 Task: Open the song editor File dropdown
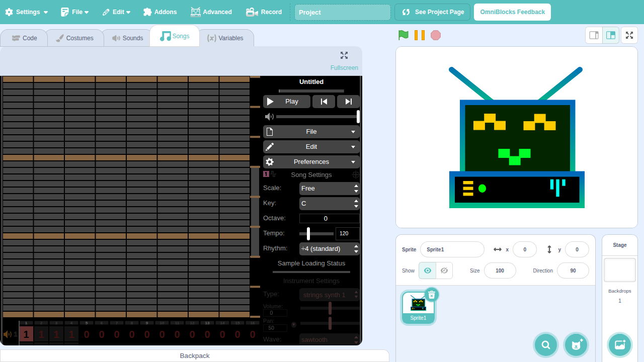pos(311,132)
